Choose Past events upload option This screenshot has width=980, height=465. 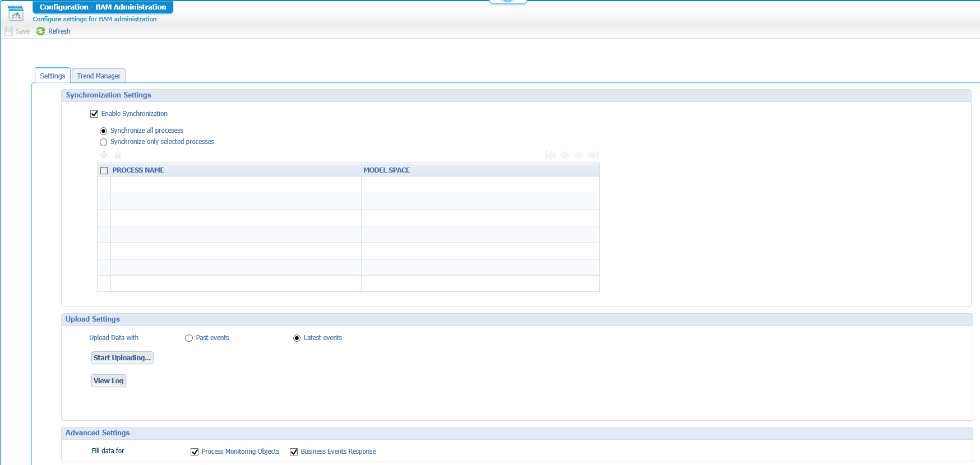pyautogui.click(x=189, y=338)
